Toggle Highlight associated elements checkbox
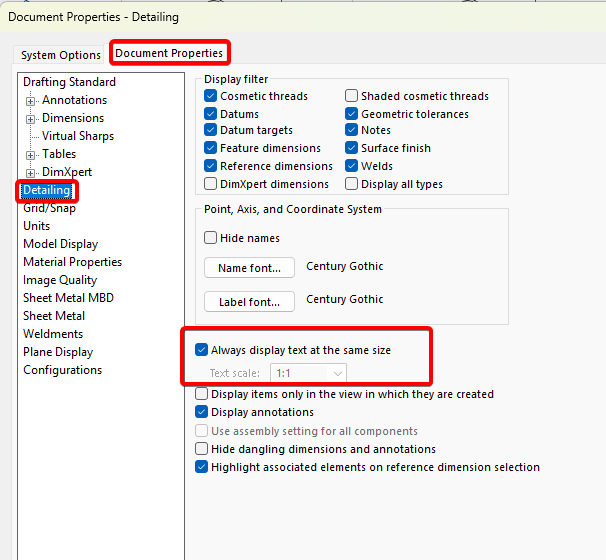The image size is (606, 560). (x=201, y=467)
